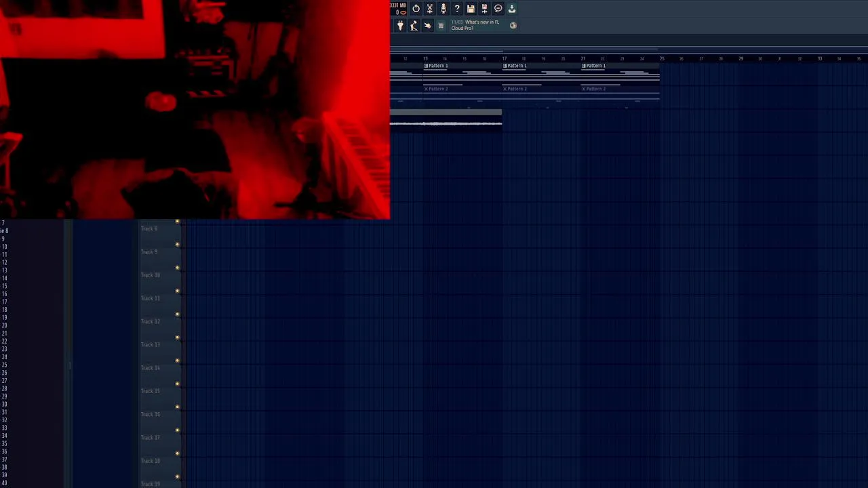
Task: Select the Track 10 header label
Action: pos(151,275)
